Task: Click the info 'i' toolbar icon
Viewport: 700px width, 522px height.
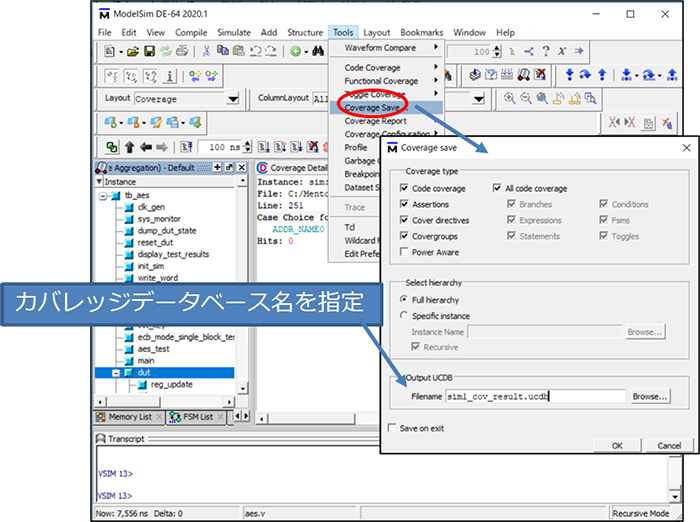Action: 169,76
